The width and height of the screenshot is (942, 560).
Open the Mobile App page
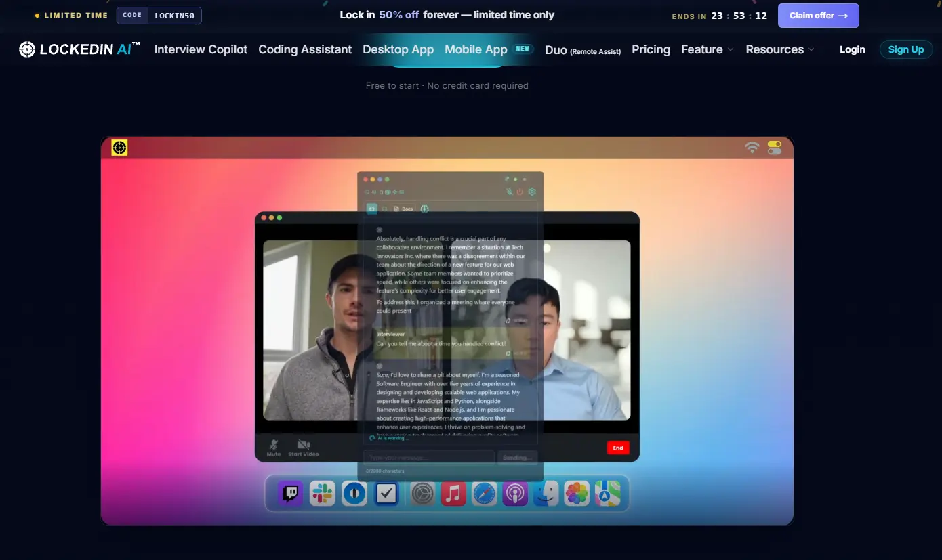coord(476,49)
